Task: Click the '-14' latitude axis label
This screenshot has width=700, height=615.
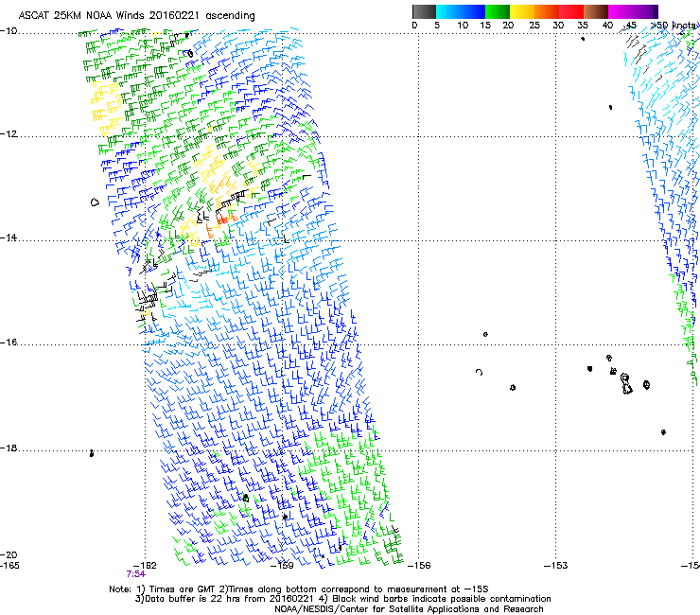Action: [x=9, y=238]
